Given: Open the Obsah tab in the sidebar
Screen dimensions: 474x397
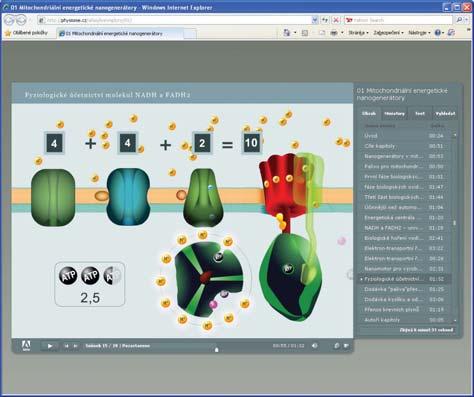Looking at the screenshot, I should [x=369, y=114].
